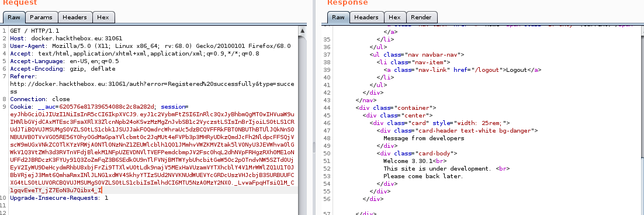Viewport: 644px width, 215px height.
Task: Click the nav navbar-nav ul line
Action: click(x=417, y=54)
